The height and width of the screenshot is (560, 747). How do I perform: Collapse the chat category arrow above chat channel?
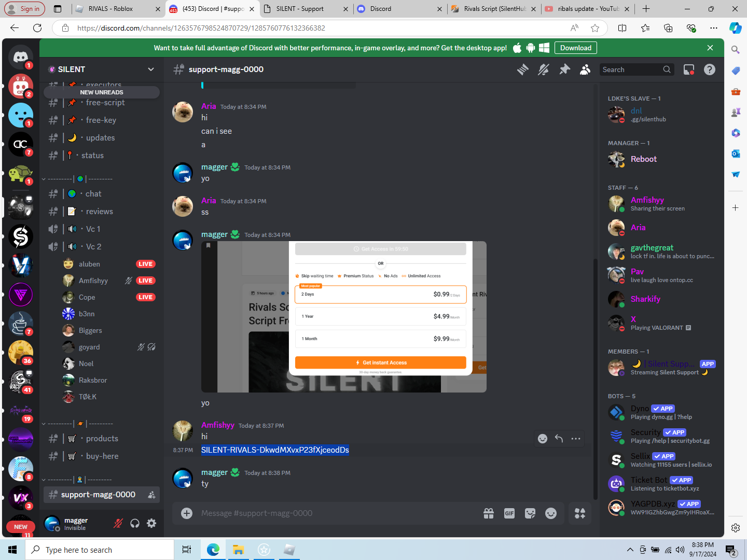tap(44, 179)
